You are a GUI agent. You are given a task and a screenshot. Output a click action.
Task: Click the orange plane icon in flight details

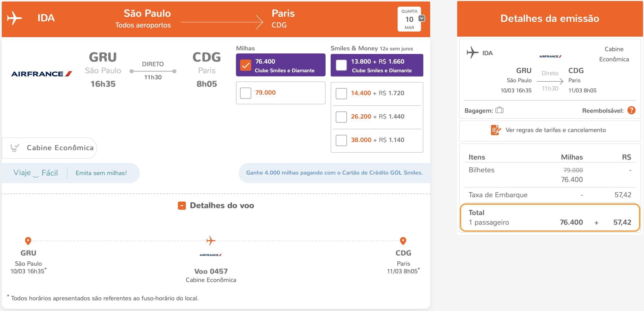211,241
